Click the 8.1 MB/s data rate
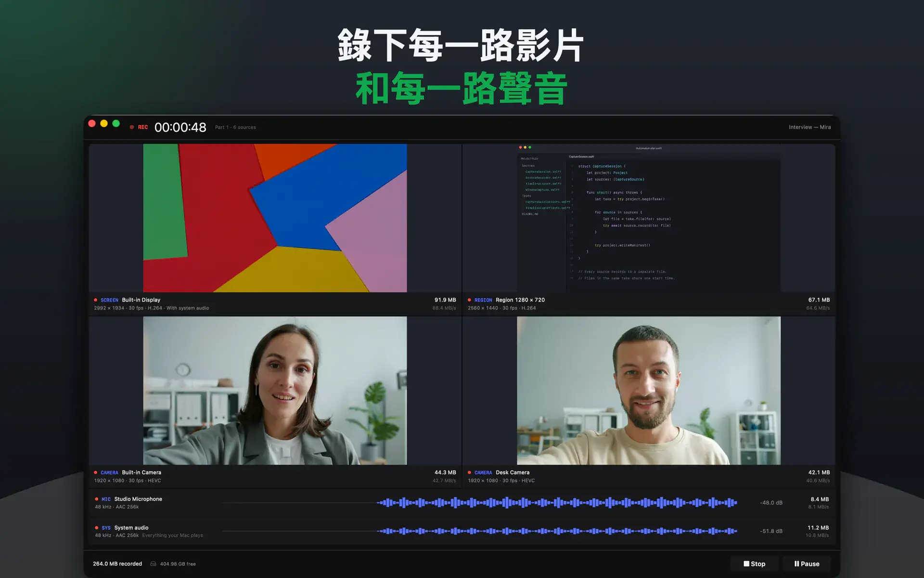The height and width of the screenshot is (578, 924). (819, 507)
